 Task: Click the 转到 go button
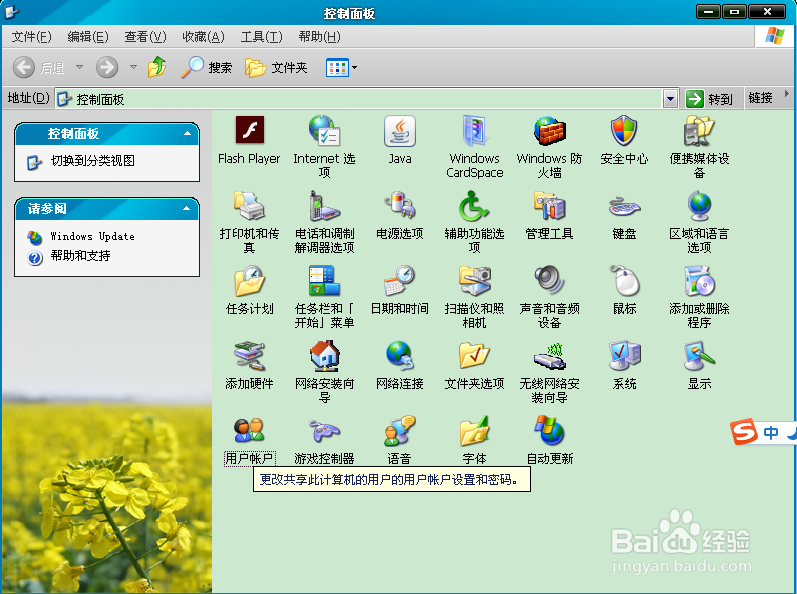coord(709,99)
